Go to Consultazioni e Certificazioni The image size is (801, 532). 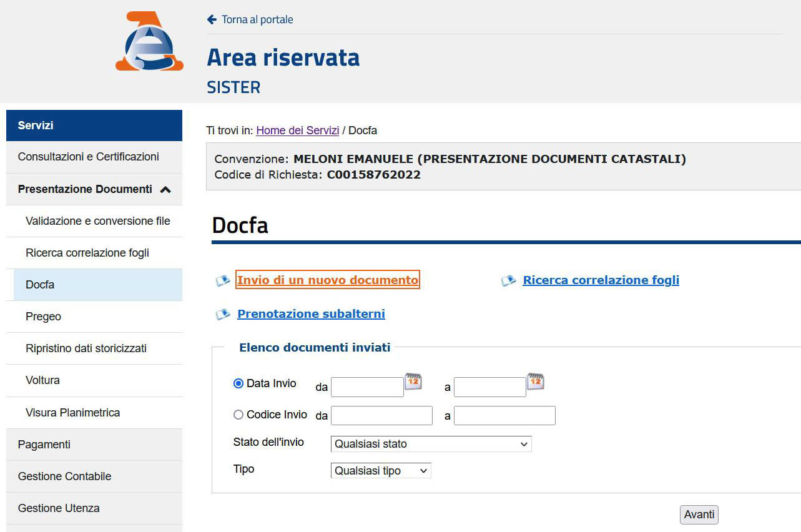click(89, 157)
